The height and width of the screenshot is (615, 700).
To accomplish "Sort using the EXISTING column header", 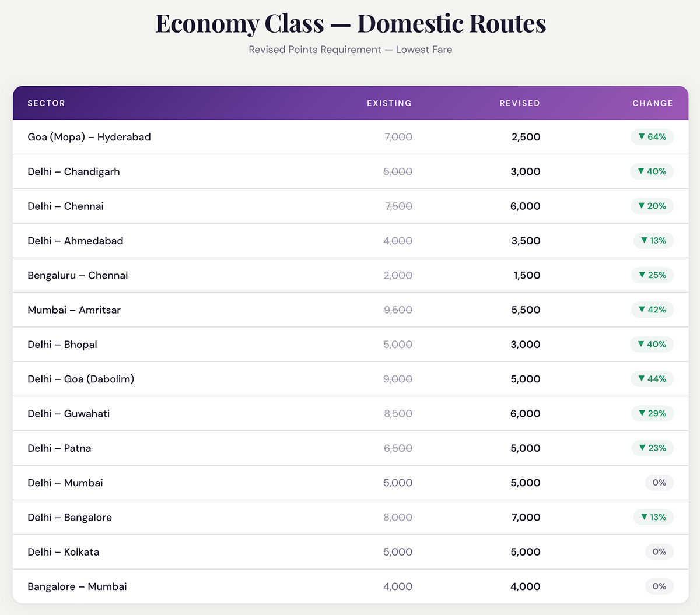I will pyautogui.click(x=389, y=103).
